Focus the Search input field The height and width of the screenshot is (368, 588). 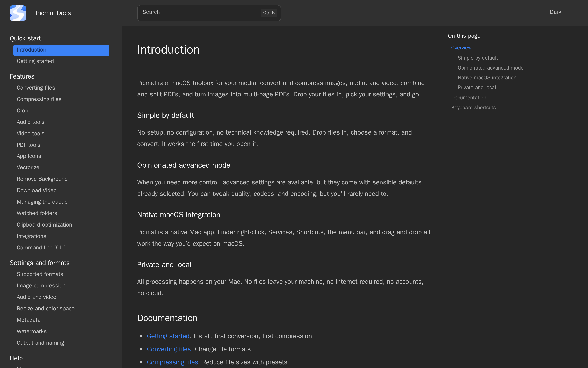209,13
